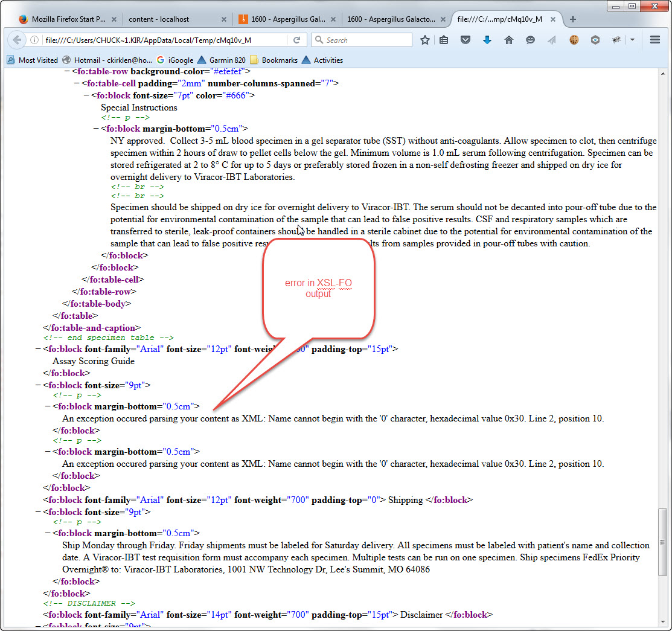
Task: Collapse the first exception fo:block margin-bottom node
Action: pyautogui.click(x=48, y=406)
